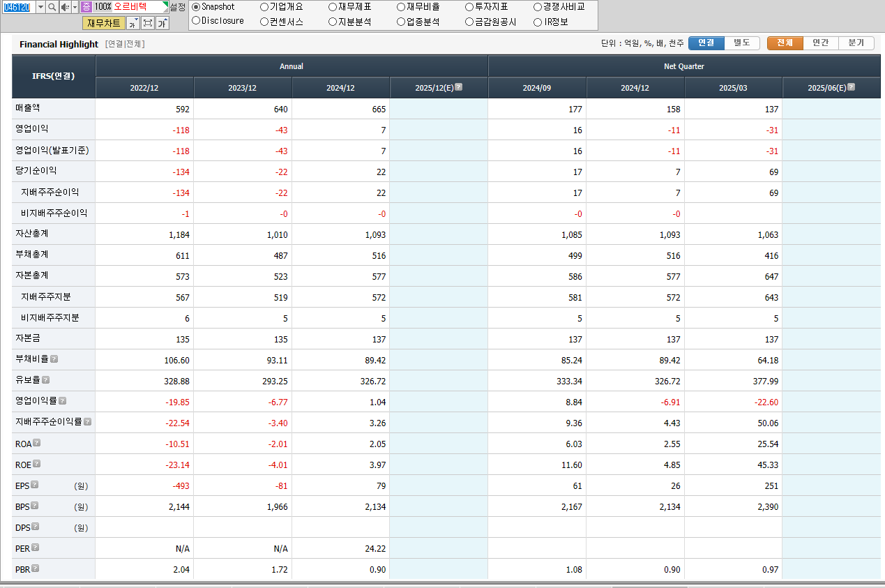The width and height of the screenshot is (885, 588).
Task: Click the 설정 settings label
Action: tap(178, 7)
